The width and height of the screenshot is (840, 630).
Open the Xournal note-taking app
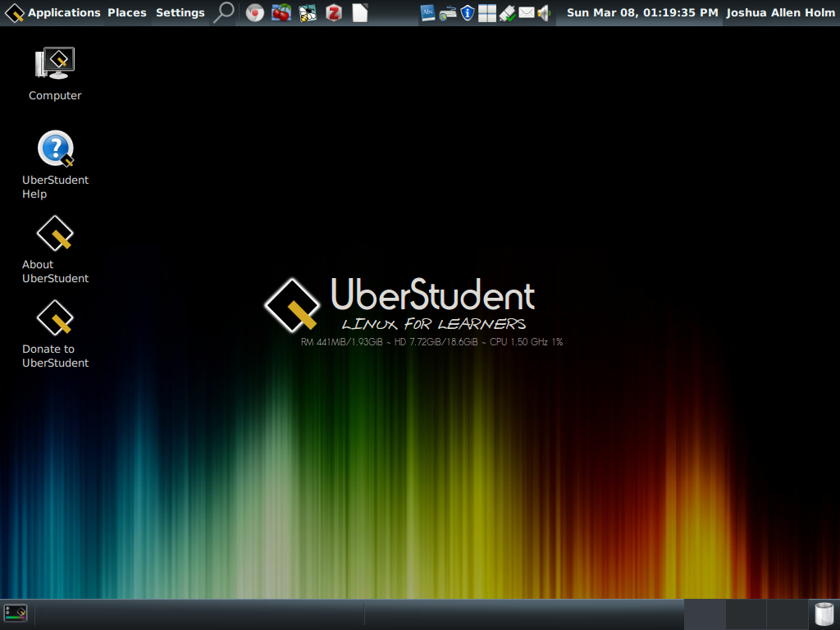[307, 12]
